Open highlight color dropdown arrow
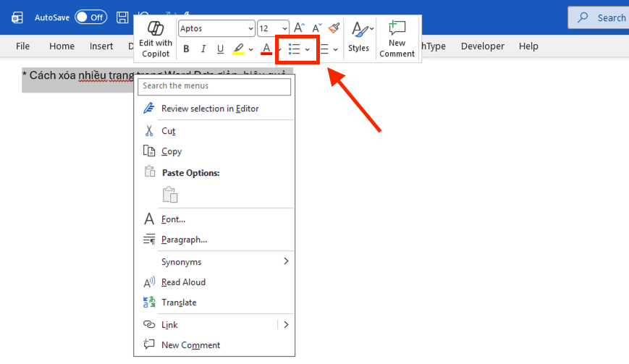 [250, 50]
